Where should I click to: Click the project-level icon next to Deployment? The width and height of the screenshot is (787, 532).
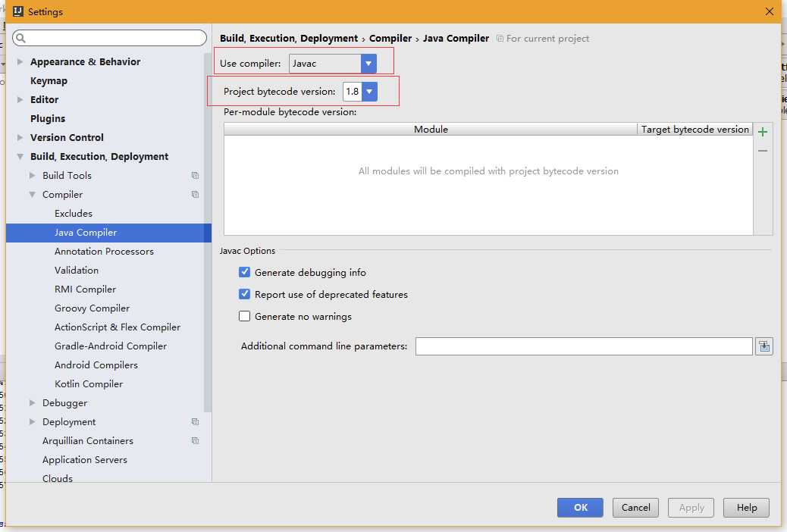pos(196,421)
